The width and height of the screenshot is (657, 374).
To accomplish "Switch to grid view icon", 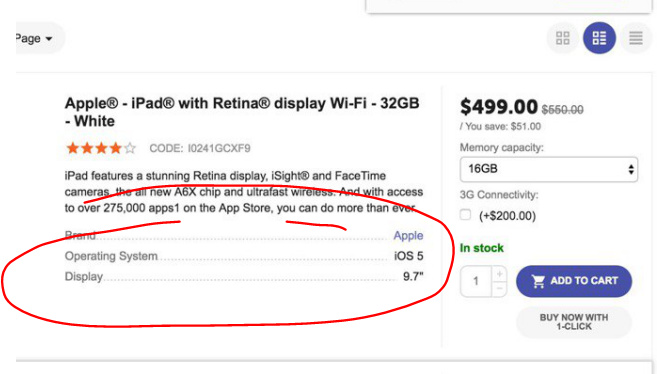I will point(563,38).
